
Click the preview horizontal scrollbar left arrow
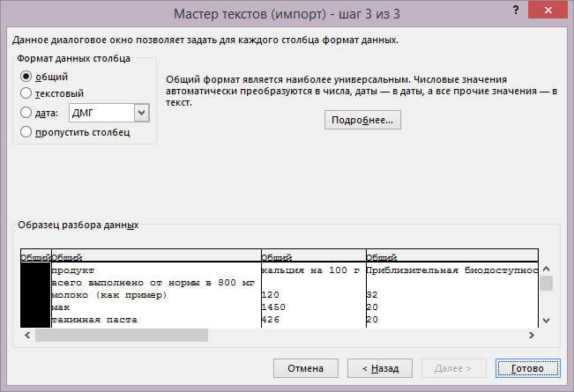coord(28,336)
